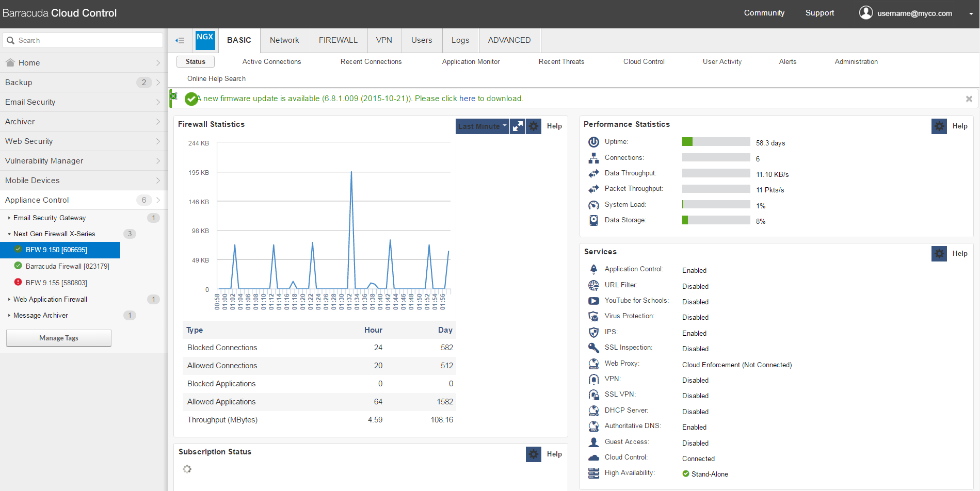Image resolution: width=980 pixels, height=491 pixels.
Task: Open Services panel settings gear
Action: pyautogui.click(x=939, y=253)
